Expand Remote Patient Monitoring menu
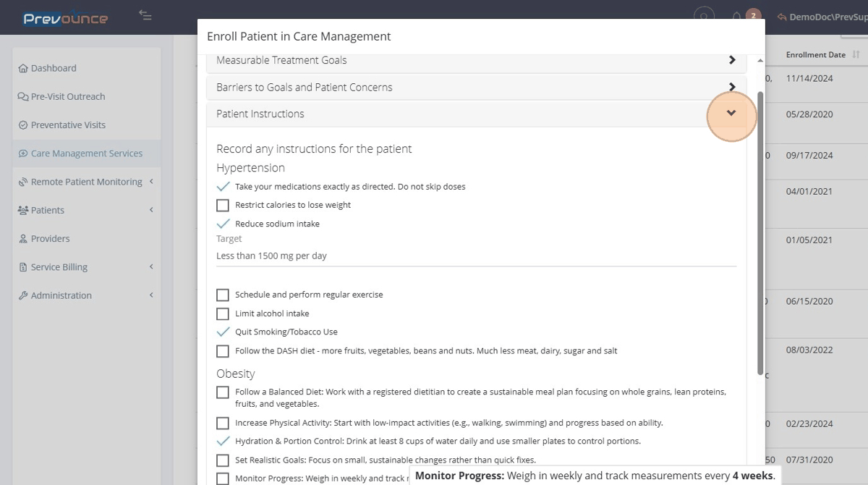The height and width of the screenshot is (485, 868). tap(87, 182)
